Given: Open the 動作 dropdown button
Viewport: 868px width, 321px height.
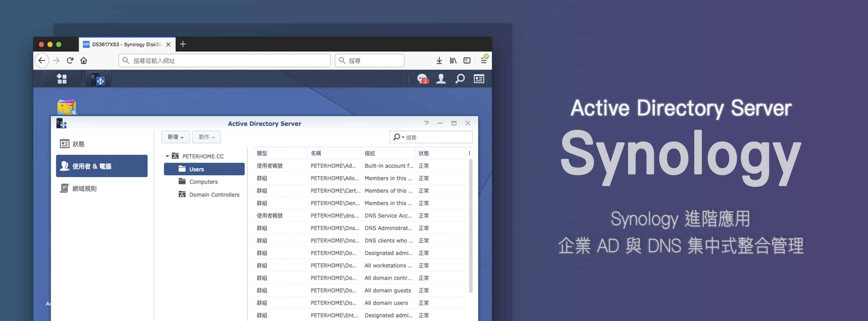Looking at the screenshot, I should click(x=207, y=137).
